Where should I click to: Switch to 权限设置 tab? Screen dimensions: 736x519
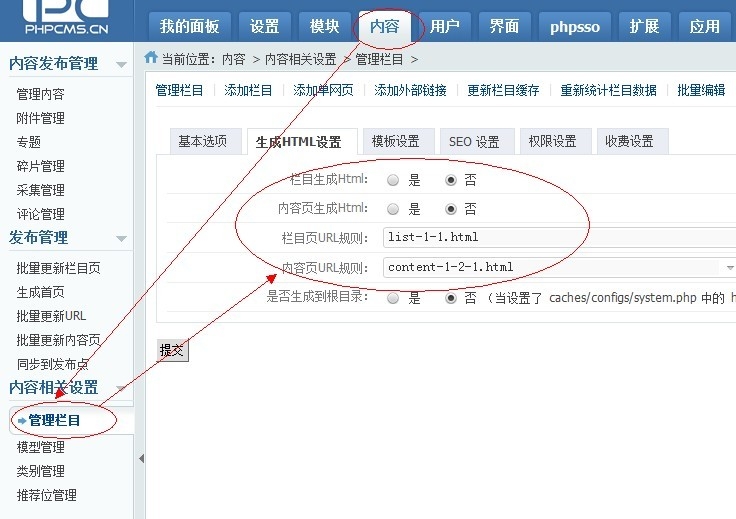(x=556, y=141)
